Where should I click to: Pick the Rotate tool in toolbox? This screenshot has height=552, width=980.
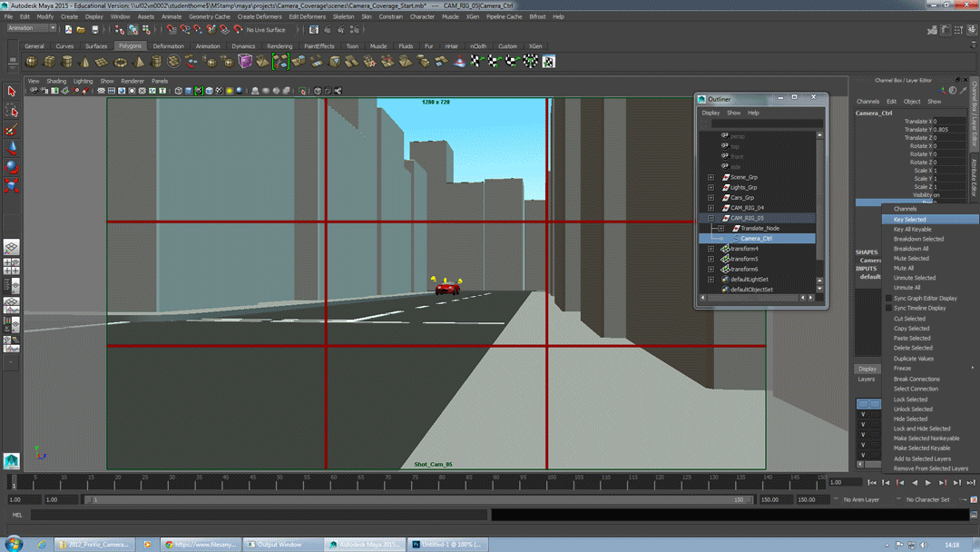pos(12,167)
